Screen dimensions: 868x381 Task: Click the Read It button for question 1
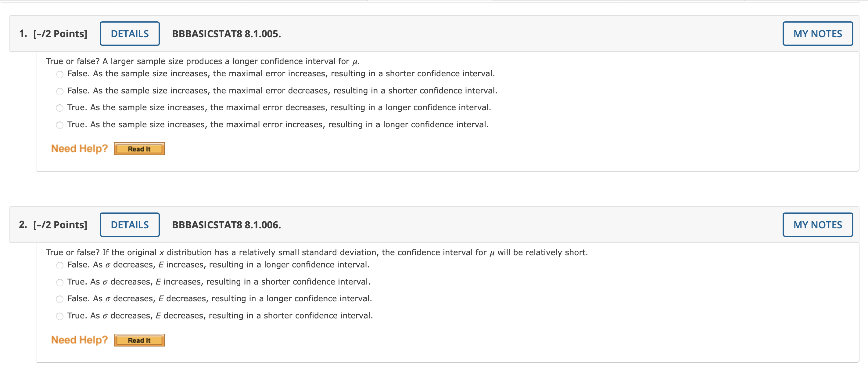tap(139, 148)
